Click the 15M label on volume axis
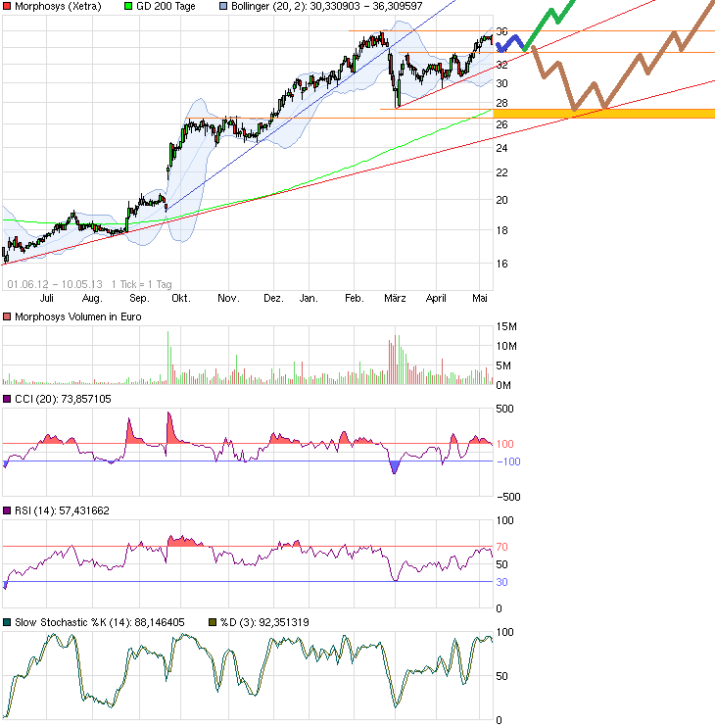This screenshot has width=715, height=728. 507,326
